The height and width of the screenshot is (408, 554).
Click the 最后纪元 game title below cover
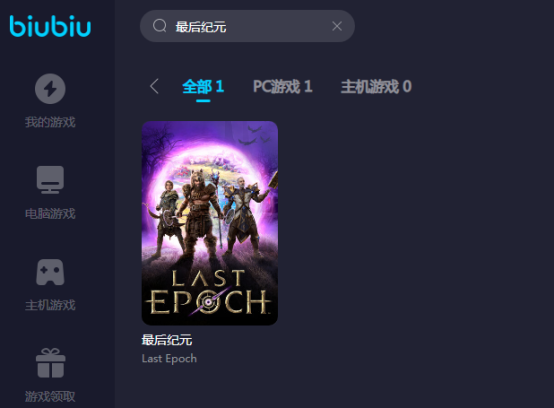tap(167, 340)
